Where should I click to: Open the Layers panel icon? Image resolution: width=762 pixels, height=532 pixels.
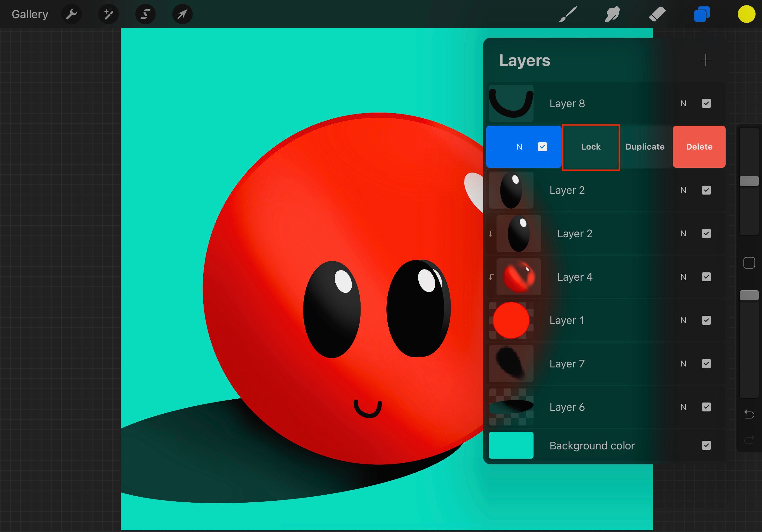point(701,14)
